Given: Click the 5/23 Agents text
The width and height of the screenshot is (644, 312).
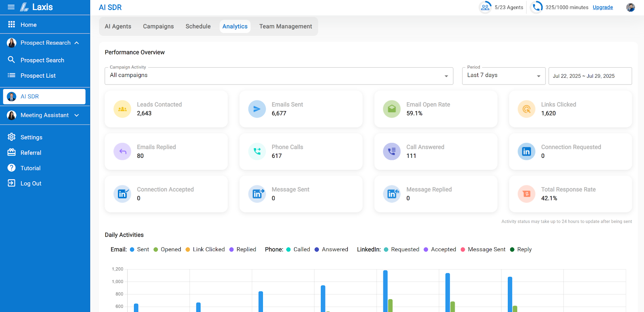Looking at the screenshot, I should pyautogui.click(x=509, y=7).
